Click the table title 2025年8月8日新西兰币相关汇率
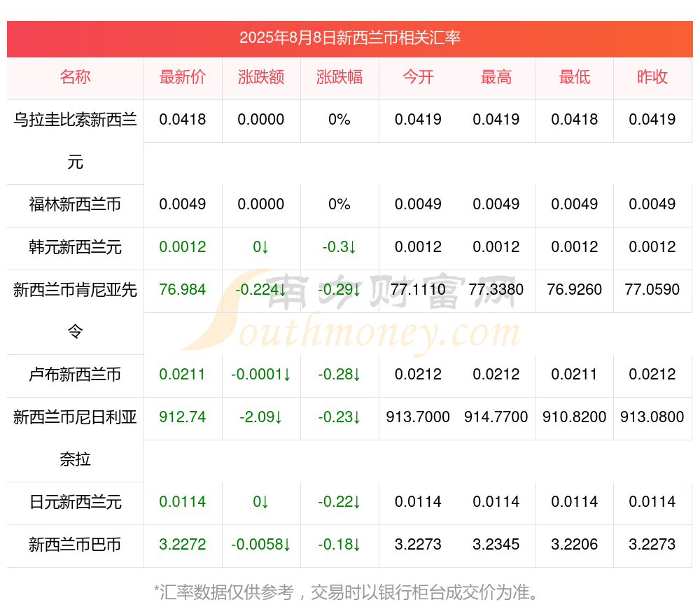The height and width of the screenshot is (614, 700). pos(349,38)
